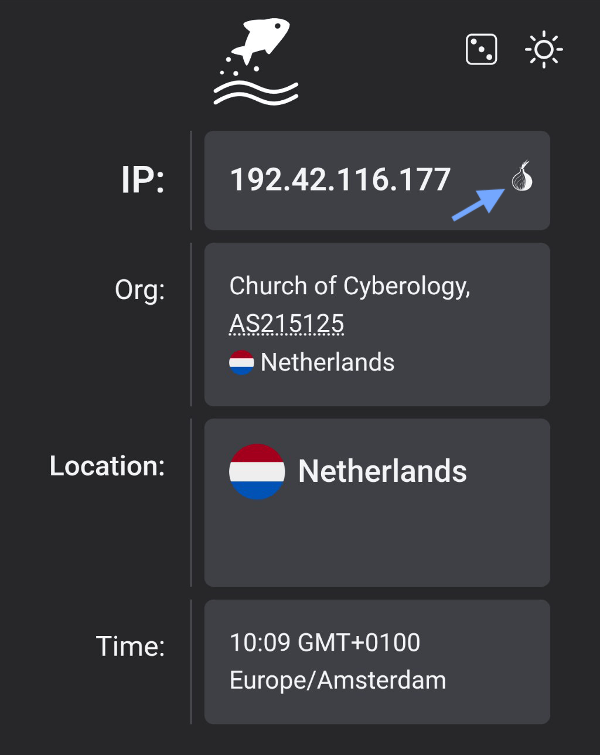The height and width of the screenshot is (755, 600).
Task: Click the blue arrow pointing at the onion
Action: (477, 203)
